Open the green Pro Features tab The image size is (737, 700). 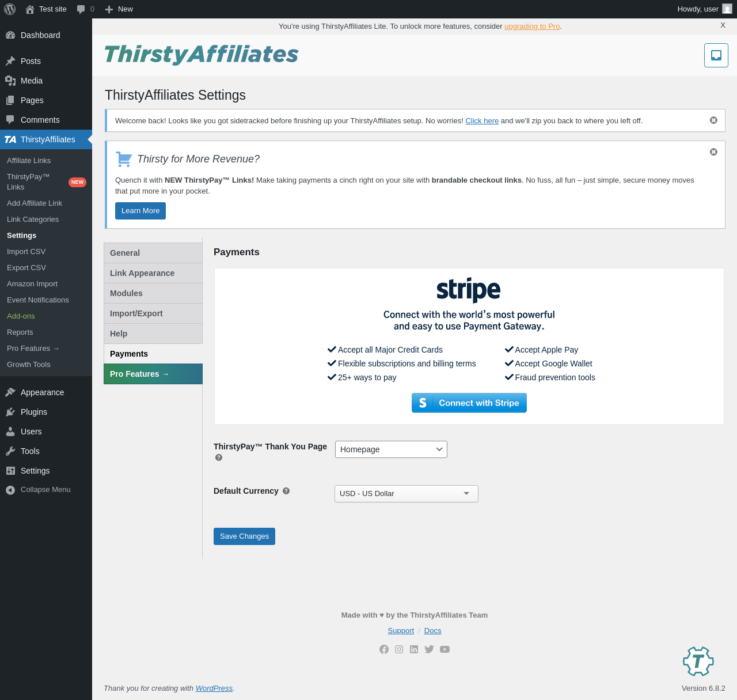pos(153,374)
